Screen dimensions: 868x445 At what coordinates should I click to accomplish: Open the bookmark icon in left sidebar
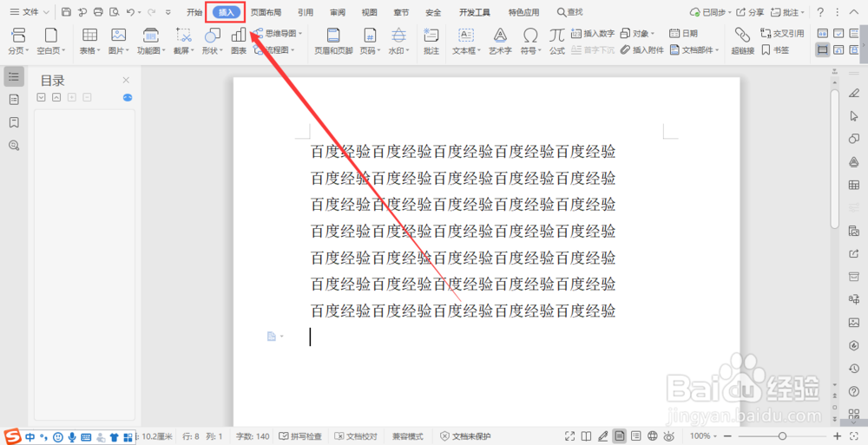click(x=14, y=122)
